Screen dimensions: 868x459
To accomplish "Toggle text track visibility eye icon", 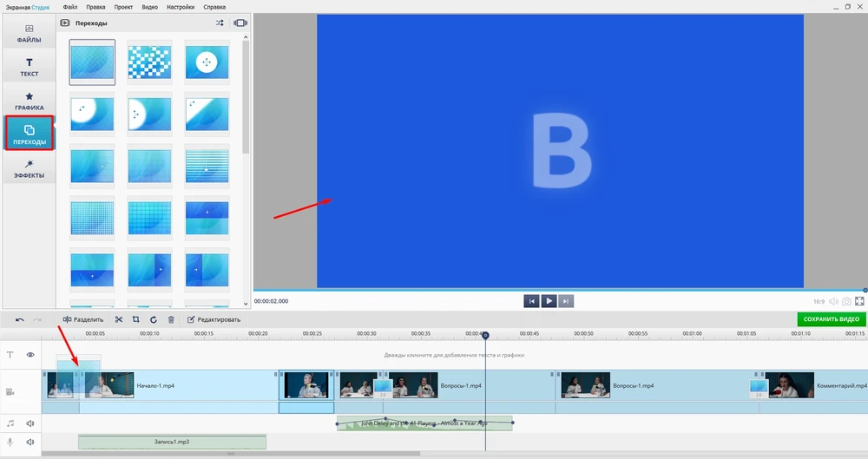I will coord(30,355).
